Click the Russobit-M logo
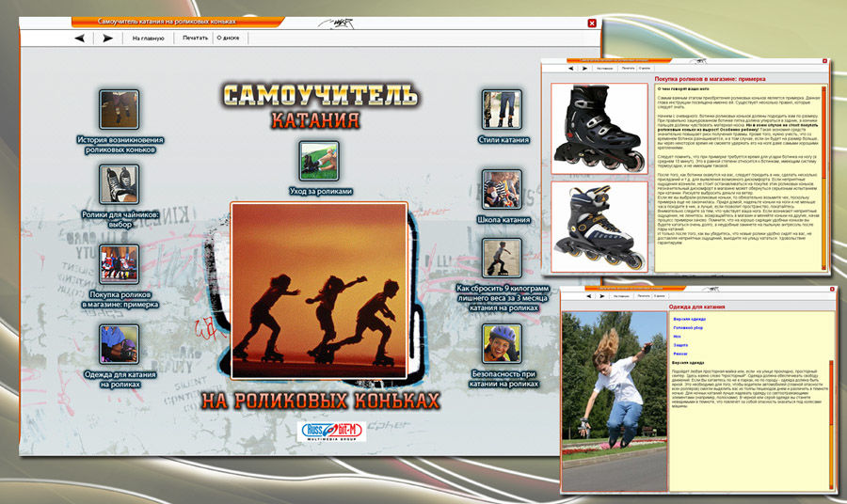 click(x=331, y=432)
